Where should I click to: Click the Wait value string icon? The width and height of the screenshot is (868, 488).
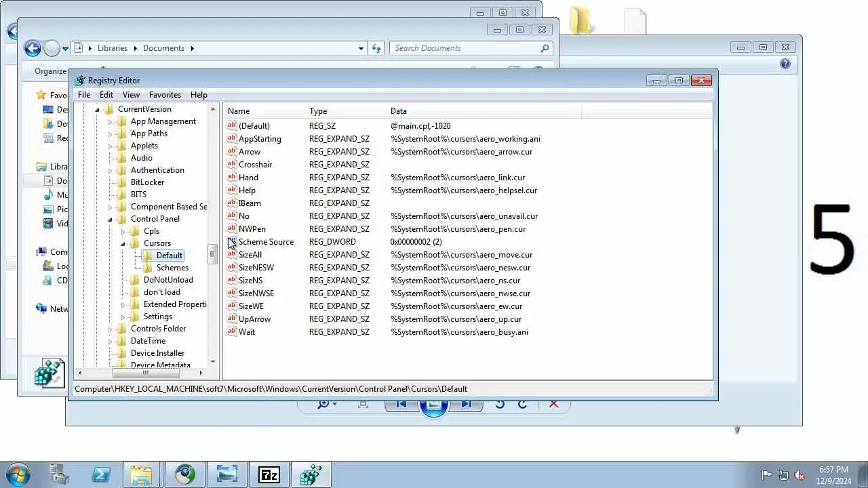pos(232,332)
